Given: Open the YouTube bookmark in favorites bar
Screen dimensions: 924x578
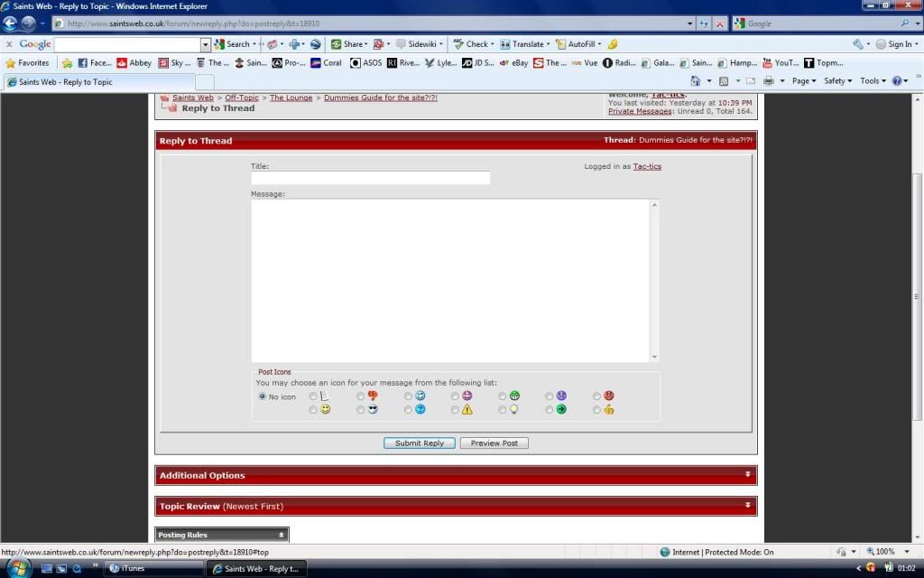Looking at the screenshot, I should click(x=780, y=63).
